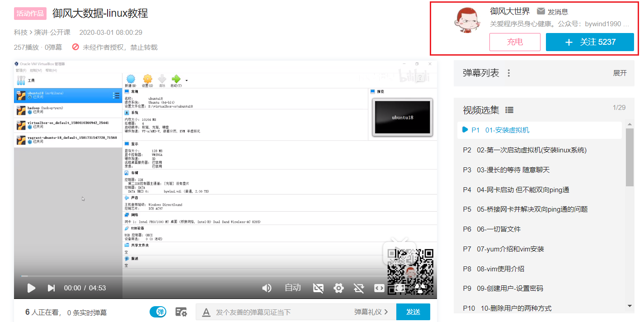Play the video with the play button
The image size is (644, 322).
[x=31, y=288]
